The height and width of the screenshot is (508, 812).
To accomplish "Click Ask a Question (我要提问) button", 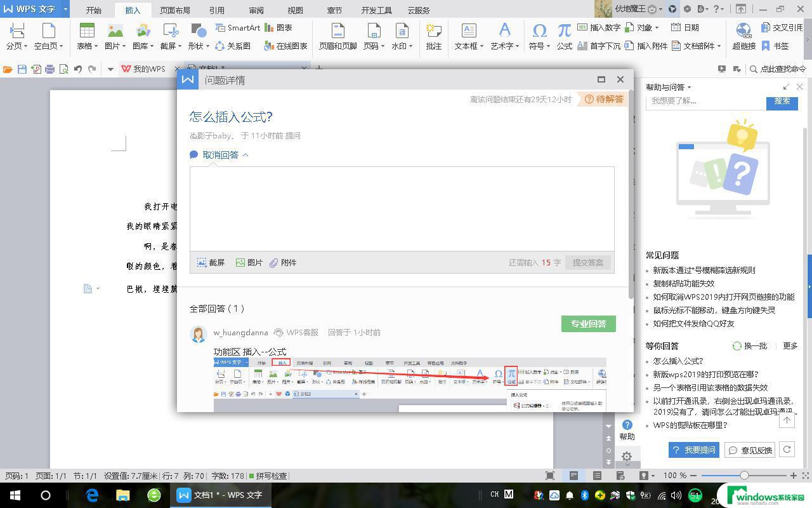I will [693, 450].
